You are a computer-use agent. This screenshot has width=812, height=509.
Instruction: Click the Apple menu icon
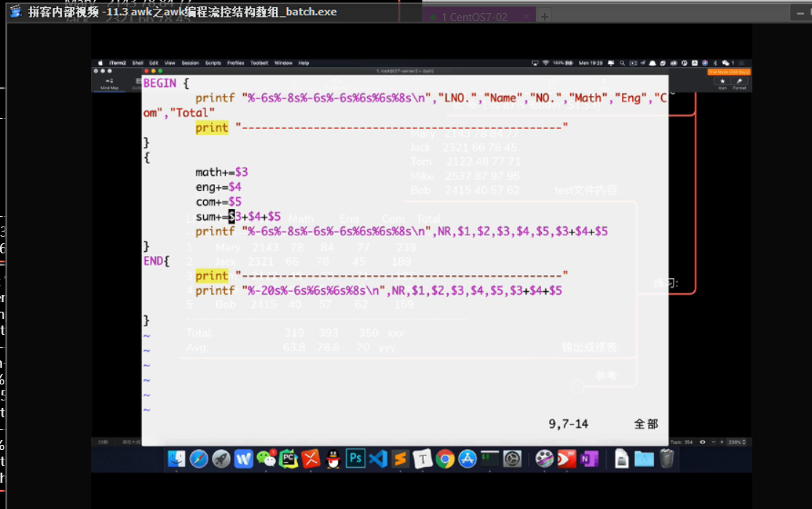click(100, 63)
